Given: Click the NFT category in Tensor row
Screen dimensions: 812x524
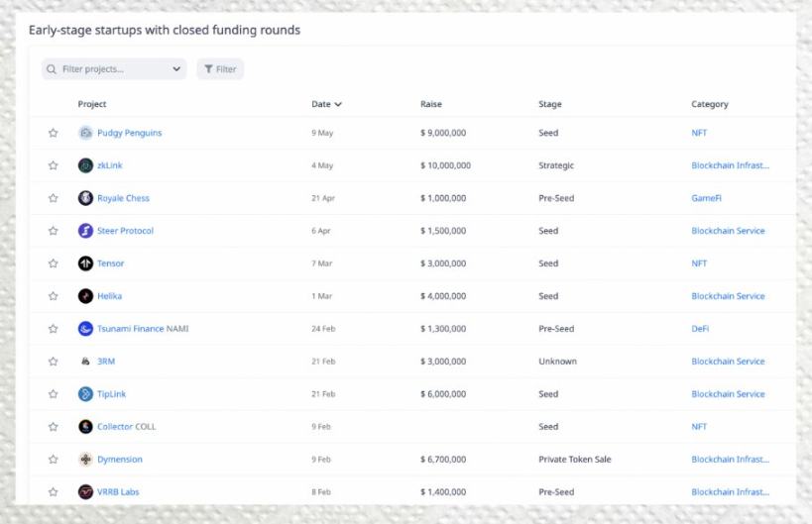Looking at the screenshot, I should [699, 263].
